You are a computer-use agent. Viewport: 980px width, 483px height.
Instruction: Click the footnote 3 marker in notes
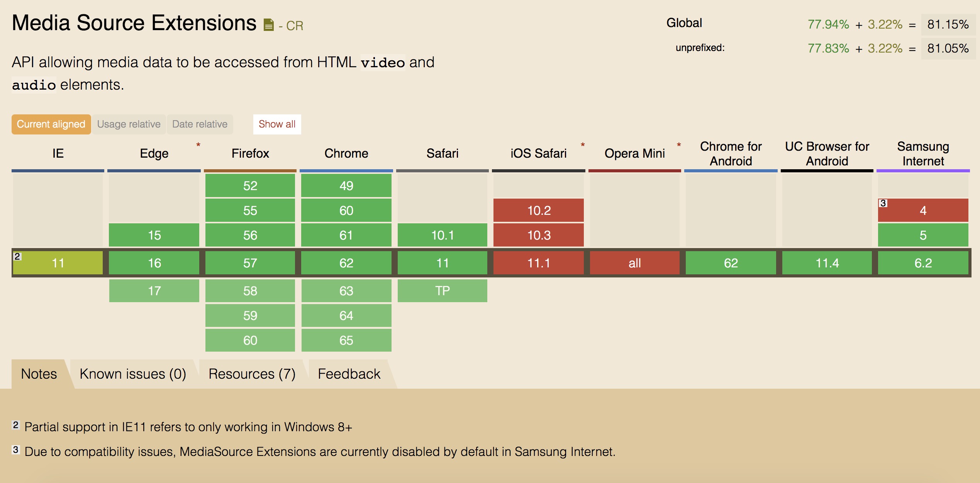(15, 450)
